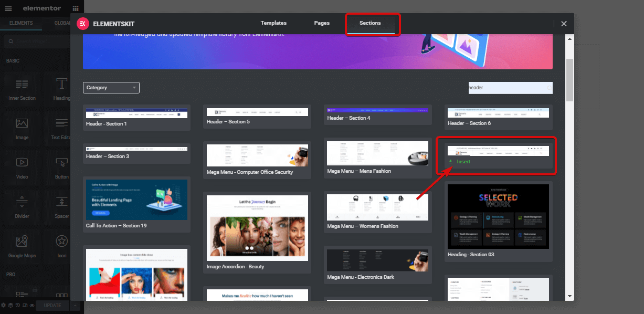Switch to the Templates tab
This screenshot has height=314, width=644.
tap(273, 23)
